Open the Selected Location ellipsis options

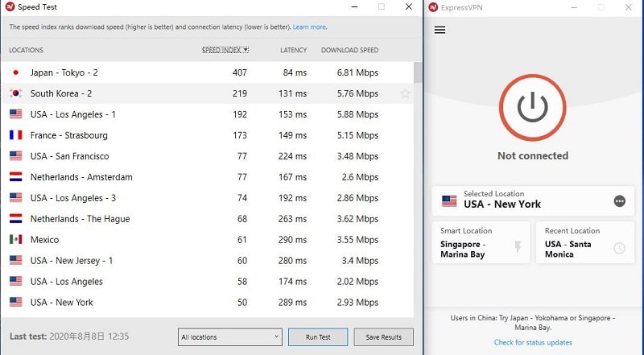[619, 201]
